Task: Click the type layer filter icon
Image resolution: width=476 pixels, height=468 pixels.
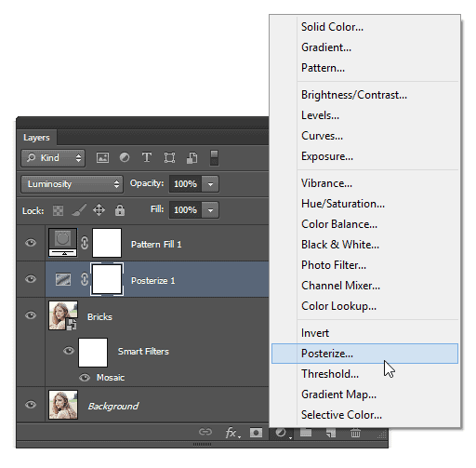Action: tap(147, 157)
